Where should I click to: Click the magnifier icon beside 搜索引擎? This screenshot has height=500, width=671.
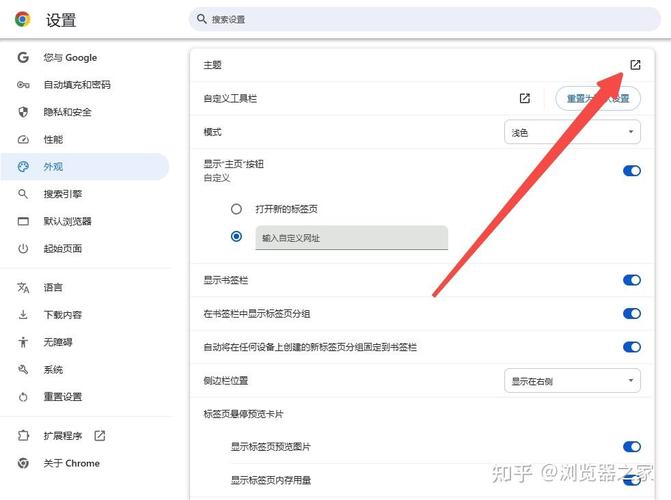pos(23,194)
